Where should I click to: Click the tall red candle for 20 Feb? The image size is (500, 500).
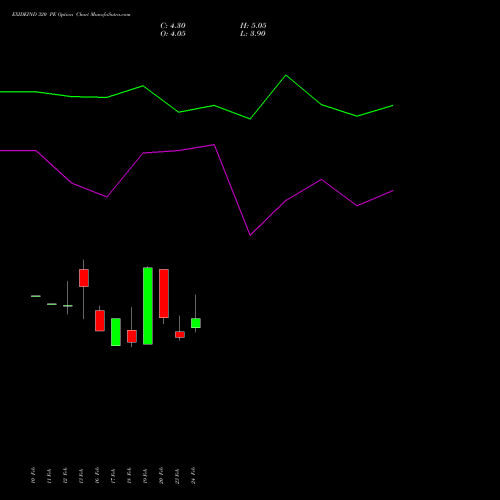pyautogui.click(x=164, y=293)
